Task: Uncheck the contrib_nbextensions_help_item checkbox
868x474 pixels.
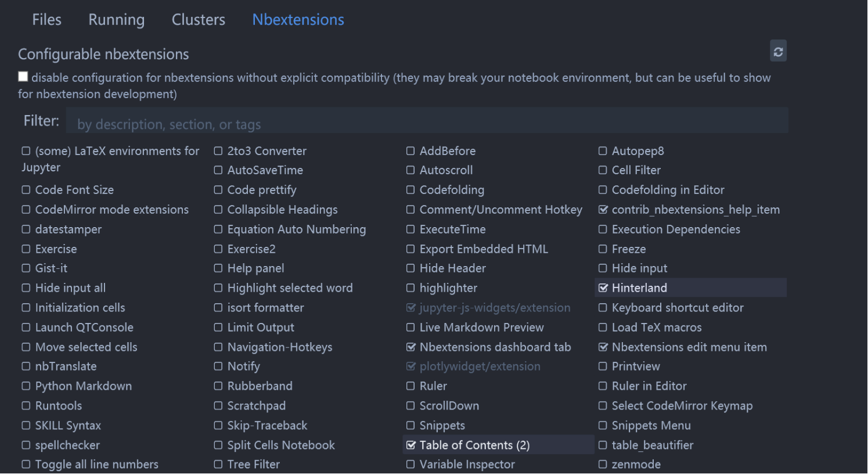Action: (603, 210)
